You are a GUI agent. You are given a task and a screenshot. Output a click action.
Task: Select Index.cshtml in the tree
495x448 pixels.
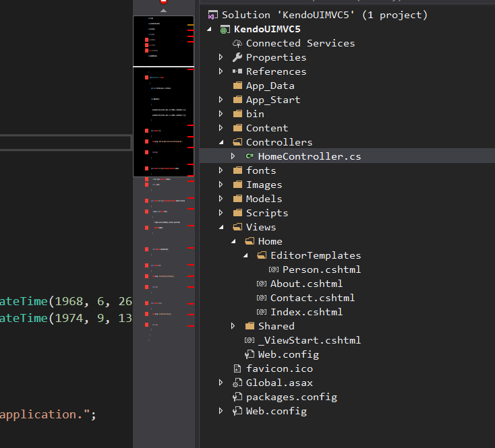[x=306, y=312]
